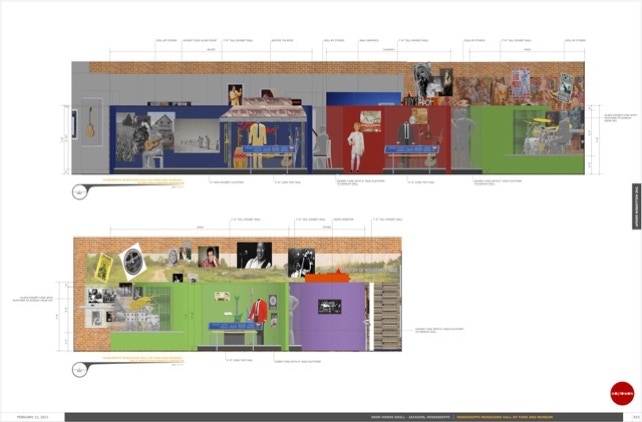Click the orange banner above the purple wall
642x422 pixels.
[x=327, y=278]
